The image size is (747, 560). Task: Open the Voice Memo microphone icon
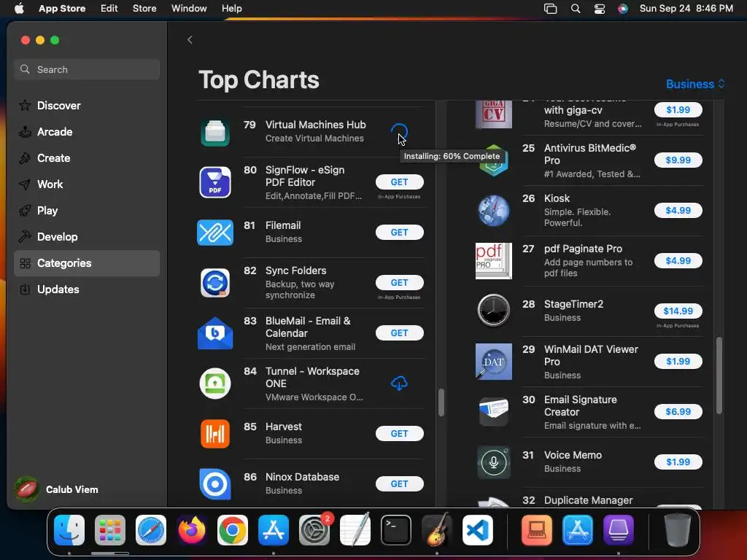(494, 462)
